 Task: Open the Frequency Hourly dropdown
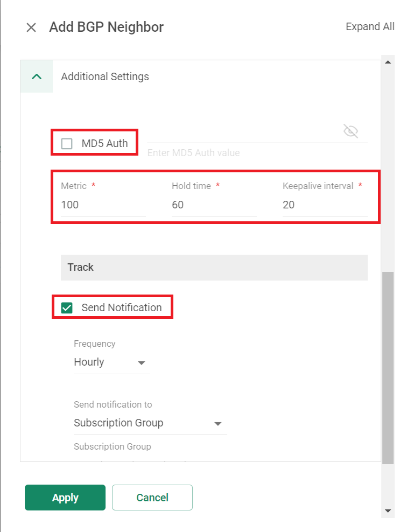[112, 362]
